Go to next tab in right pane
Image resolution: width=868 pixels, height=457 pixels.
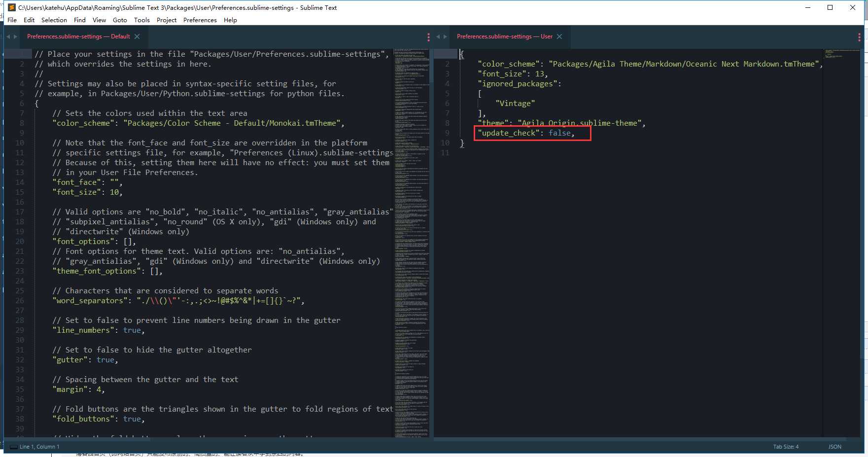pyautogui.click(x=445, y=36)
